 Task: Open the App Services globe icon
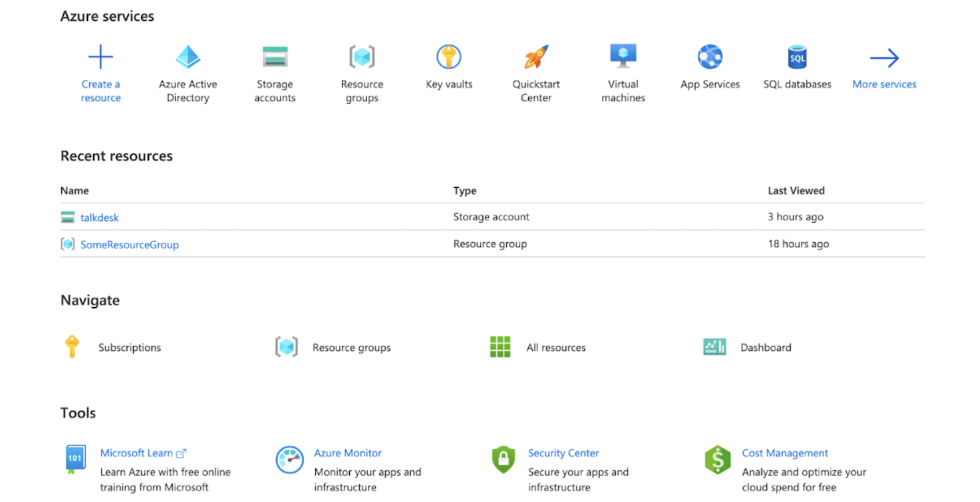(710, 57)
